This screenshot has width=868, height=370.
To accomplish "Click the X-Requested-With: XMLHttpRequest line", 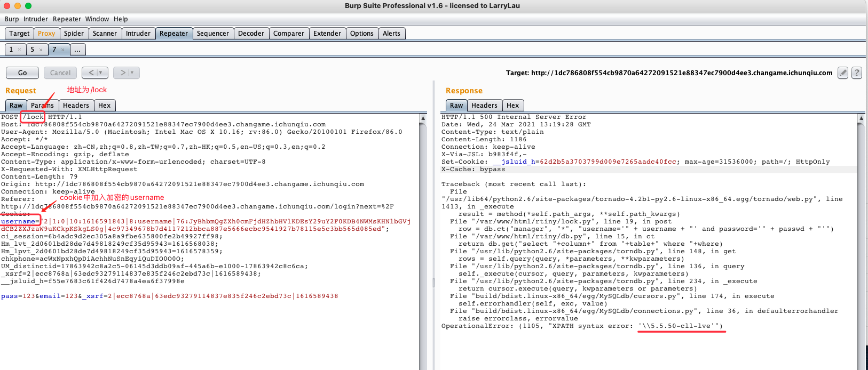I will [69, 170].
